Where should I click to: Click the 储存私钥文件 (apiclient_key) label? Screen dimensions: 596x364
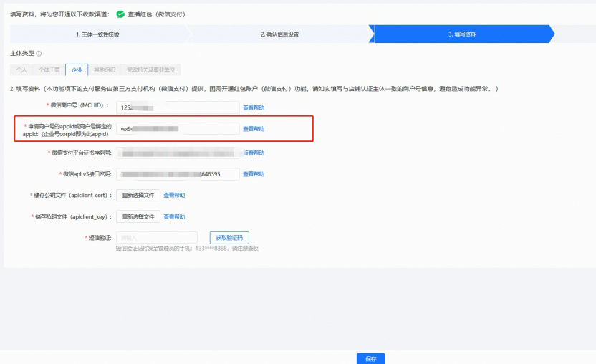72,217
